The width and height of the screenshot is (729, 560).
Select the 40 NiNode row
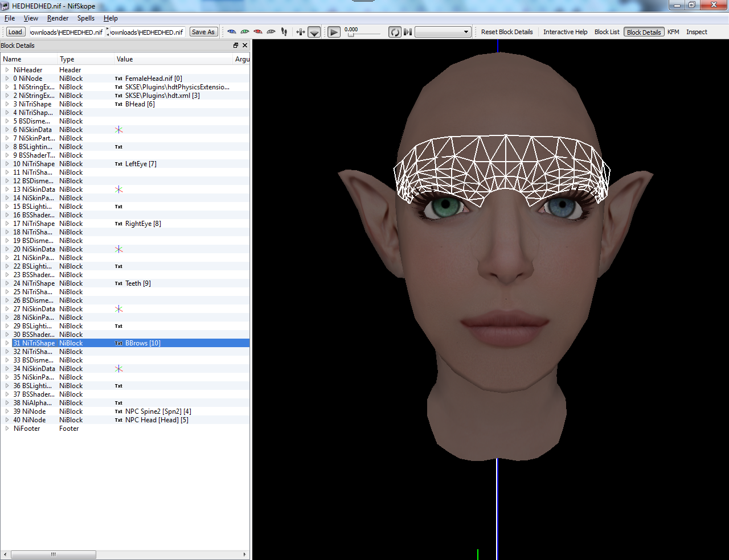125,420
